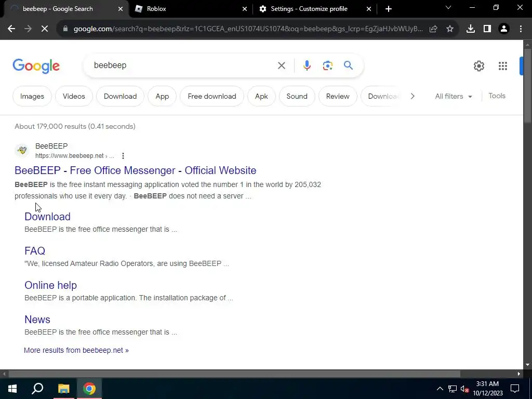
Task: Open the Chrome profile avatar
Action: (504, 29)
